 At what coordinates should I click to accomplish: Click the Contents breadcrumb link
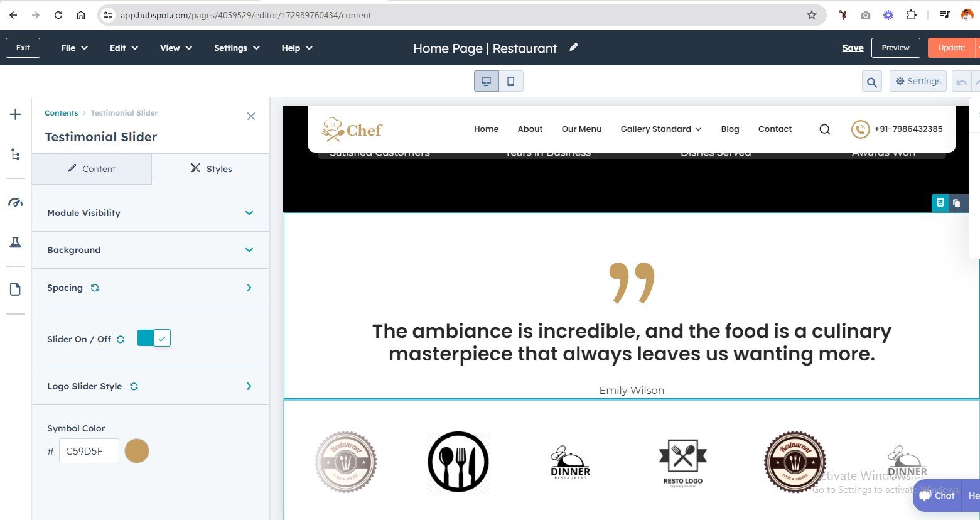coord(62,113)
